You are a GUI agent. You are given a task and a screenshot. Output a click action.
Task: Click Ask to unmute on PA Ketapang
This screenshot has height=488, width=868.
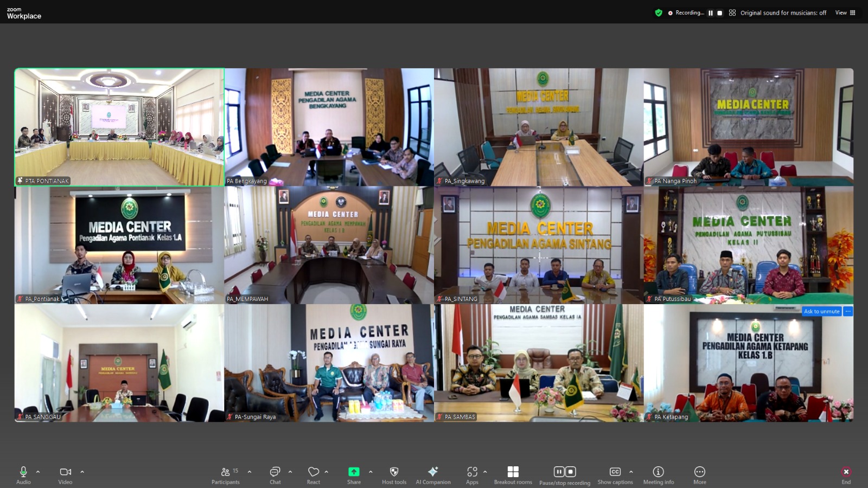pos(821,311)
